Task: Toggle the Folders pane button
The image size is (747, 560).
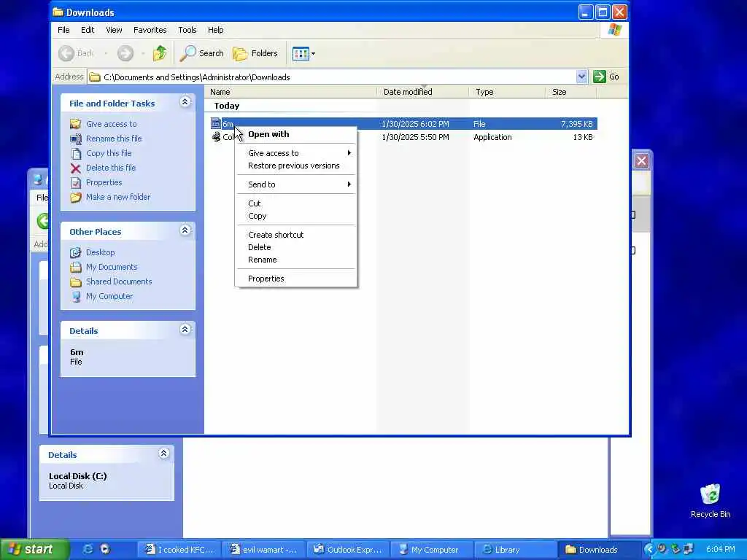Action: tap(255, 53)
